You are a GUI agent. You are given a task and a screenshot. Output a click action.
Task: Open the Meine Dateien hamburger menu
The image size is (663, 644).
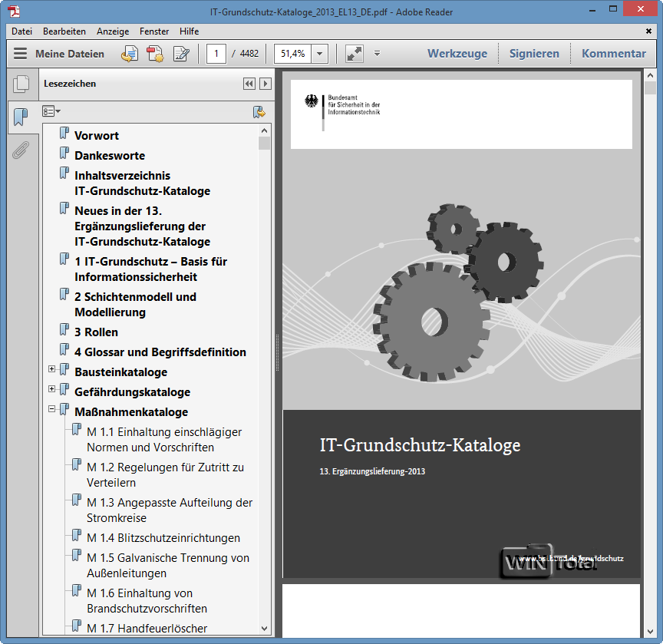(x=20, y=54)
